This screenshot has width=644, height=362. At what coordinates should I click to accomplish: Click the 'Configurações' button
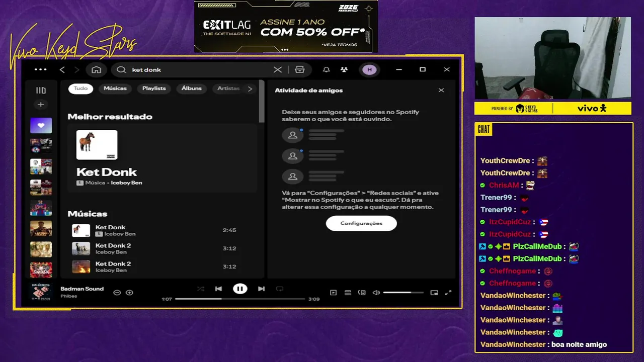coord(361,223)
